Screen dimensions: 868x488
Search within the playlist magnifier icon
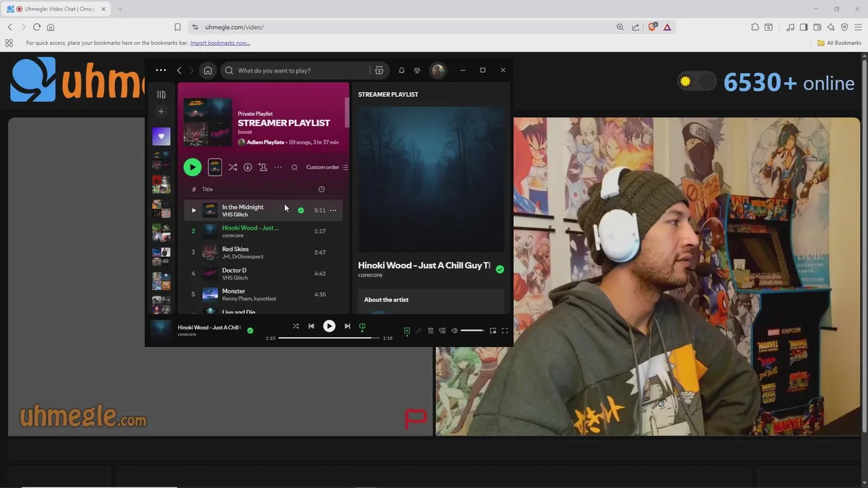(294, 167)
